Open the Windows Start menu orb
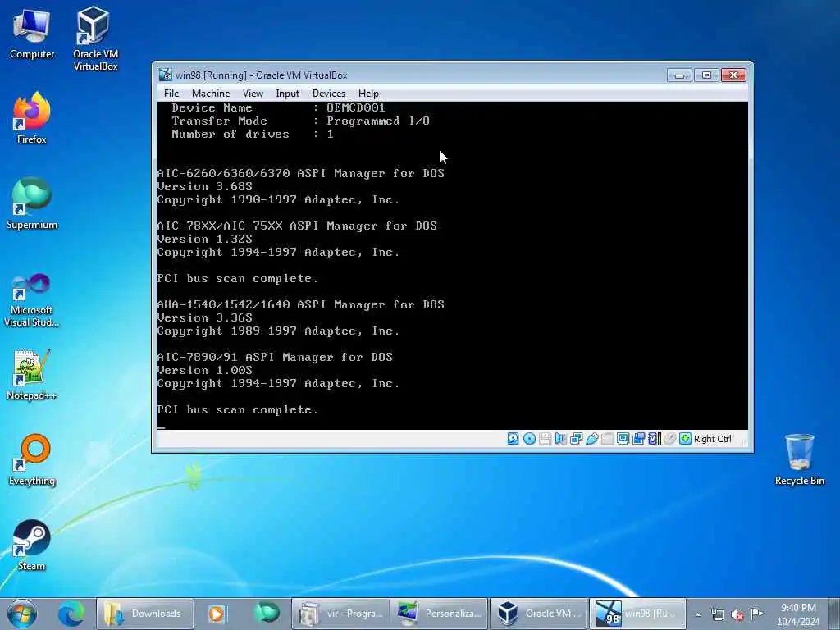The width and height of the screenshot is (840, 630). tap(22, 614)
